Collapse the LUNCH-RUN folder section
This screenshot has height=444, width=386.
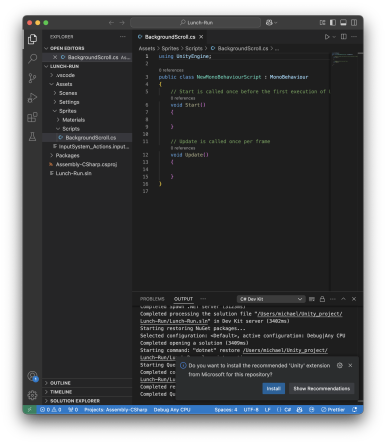pyautogui.click(x=64, y=66)
